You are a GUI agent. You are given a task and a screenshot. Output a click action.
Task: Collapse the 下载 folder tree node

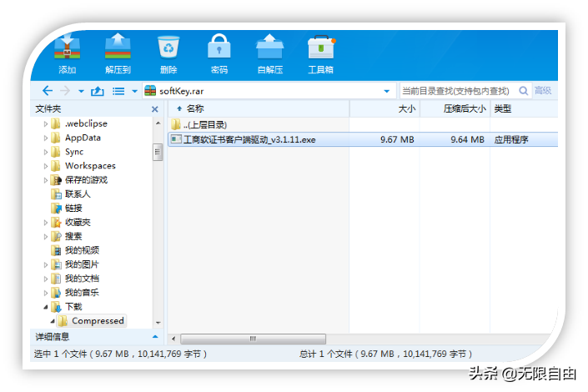(x=46, y=307)
